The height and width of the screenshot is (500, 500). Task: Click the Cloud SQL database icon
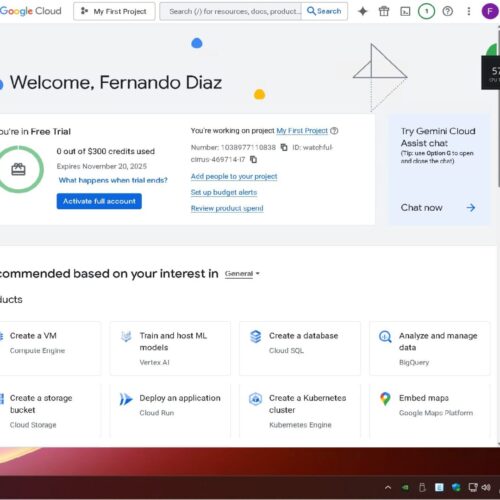click(x=256, y=336)
